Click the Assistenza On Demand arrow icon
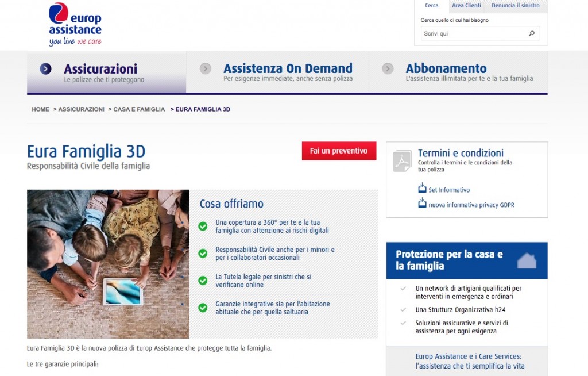This screenshot has width=588, height=376. (x=206, y=69)
